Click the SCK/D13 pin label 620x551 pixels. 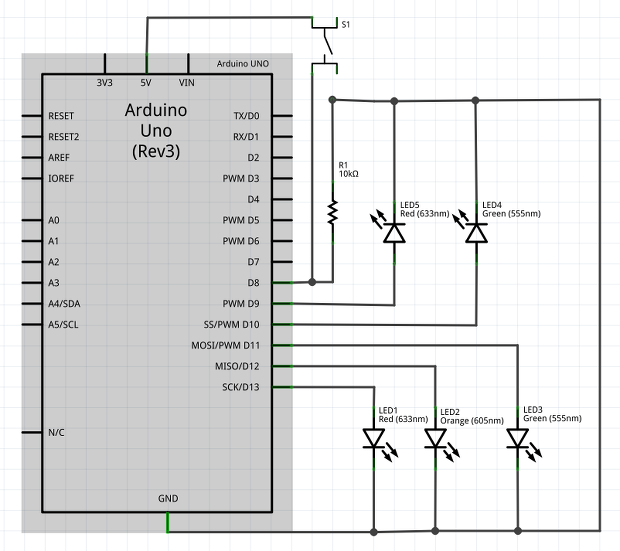pyautogui.click(x=241, y=387)
